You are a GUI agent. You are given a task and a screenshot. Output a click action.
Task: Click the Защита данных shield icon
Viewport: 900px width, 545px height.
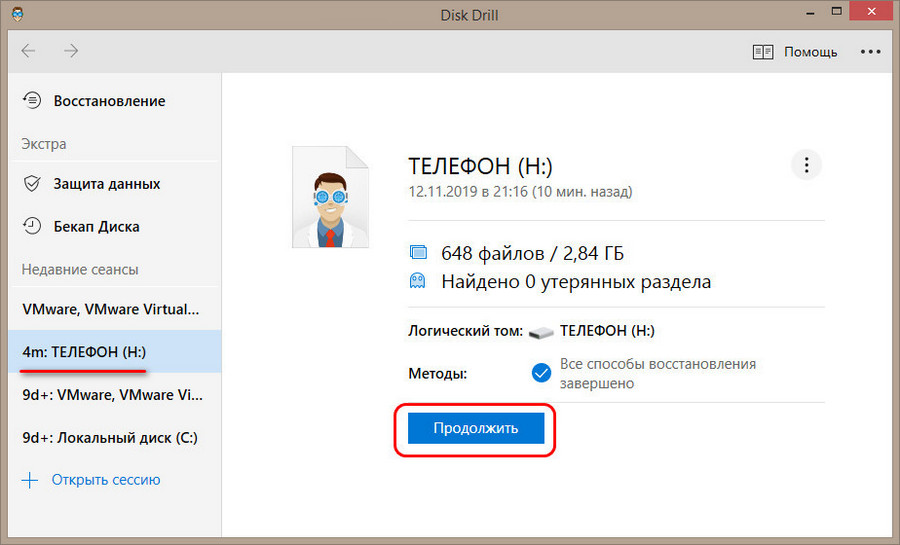point(32,184)
